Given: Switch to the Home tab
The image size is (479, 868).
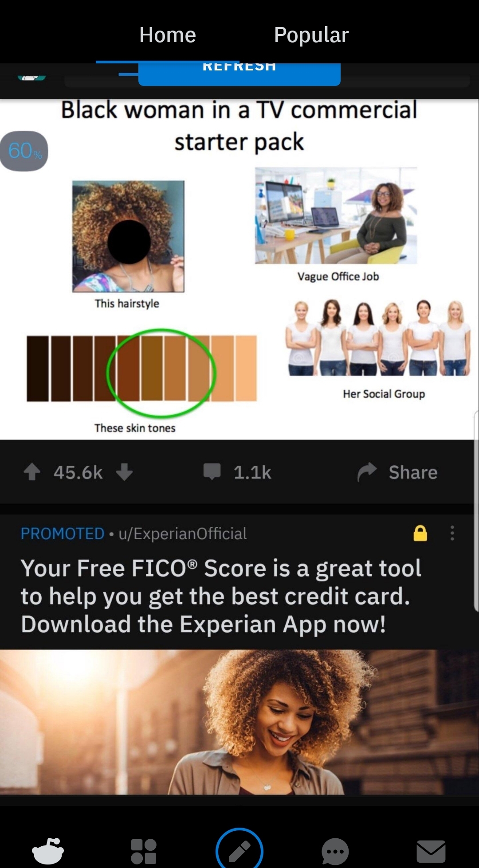Looking at the screenshot, I should pyautogui.click(x=168, y=35).
